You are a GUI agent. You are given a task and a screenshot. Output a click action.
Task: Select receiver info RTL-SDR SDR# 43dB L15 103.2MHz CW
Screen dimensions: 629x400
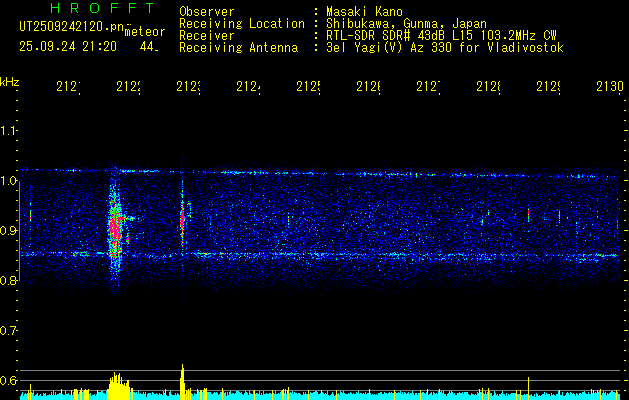click(441, 36)
